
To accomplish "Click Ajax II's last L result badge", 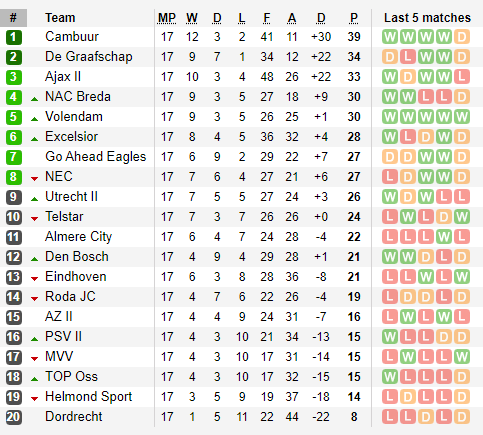I will tap(462, 77).
